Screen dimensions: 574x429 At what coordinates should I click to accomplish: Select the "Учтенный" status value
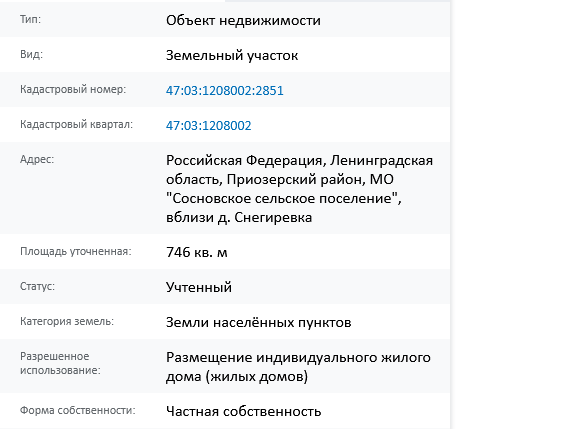tap(199, 287)
